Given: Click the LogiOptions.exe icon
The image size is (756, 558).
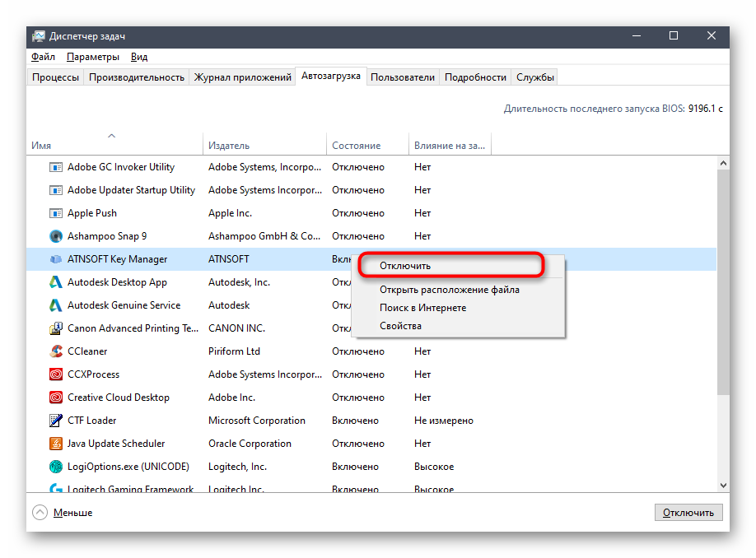Looking at the screenshot, I should point(55,467).
